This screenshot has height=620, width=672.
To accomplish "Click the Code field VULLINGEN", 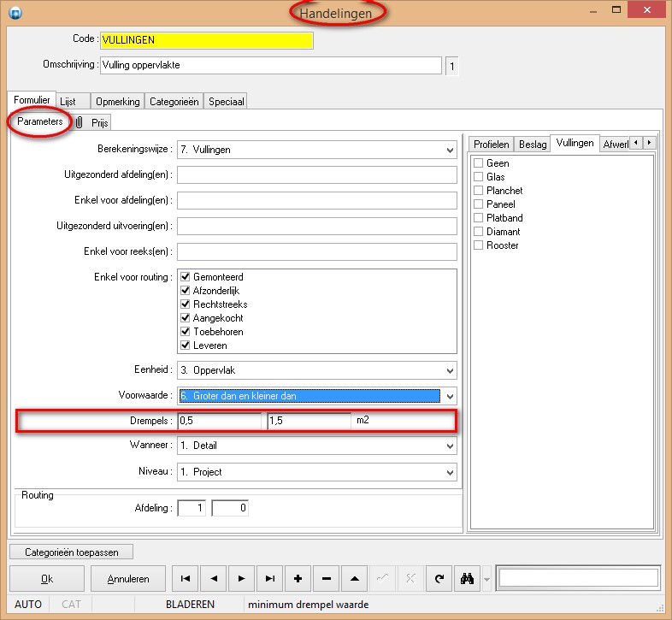I will point(207,40).
